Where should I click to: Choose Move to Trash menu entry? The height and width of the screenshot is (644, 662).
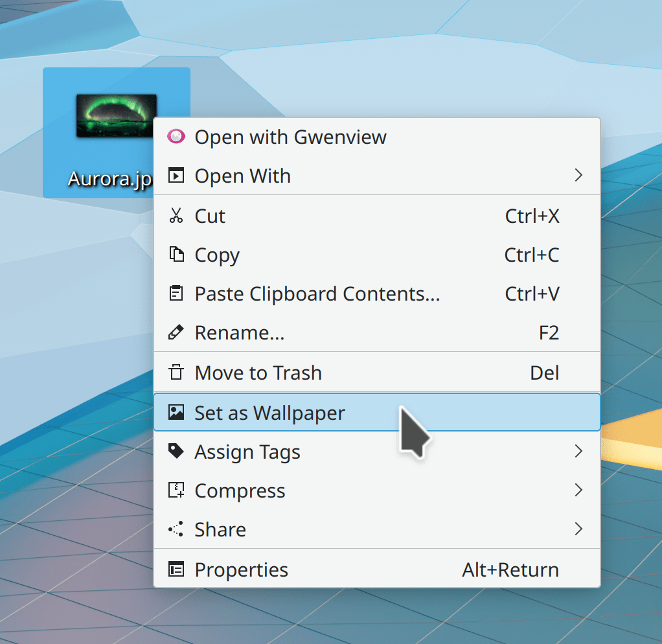pos(258,373)
